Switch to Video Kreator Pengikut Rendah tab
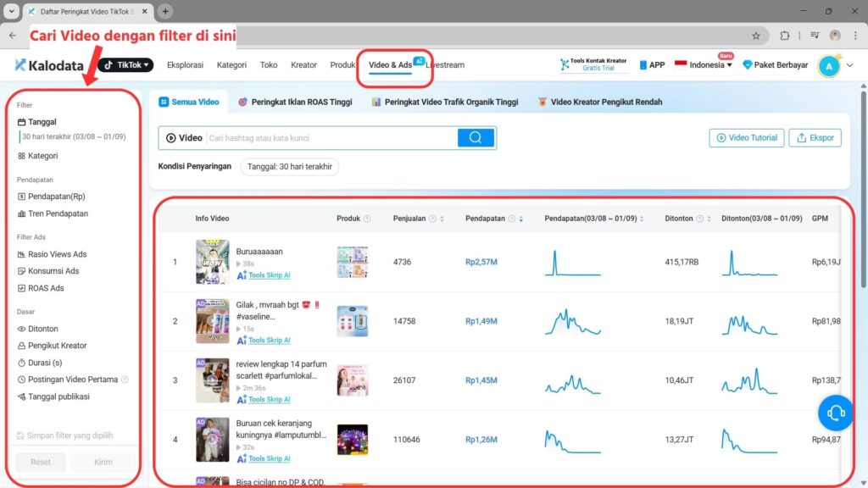868x488 pixels. click(599, 102)
